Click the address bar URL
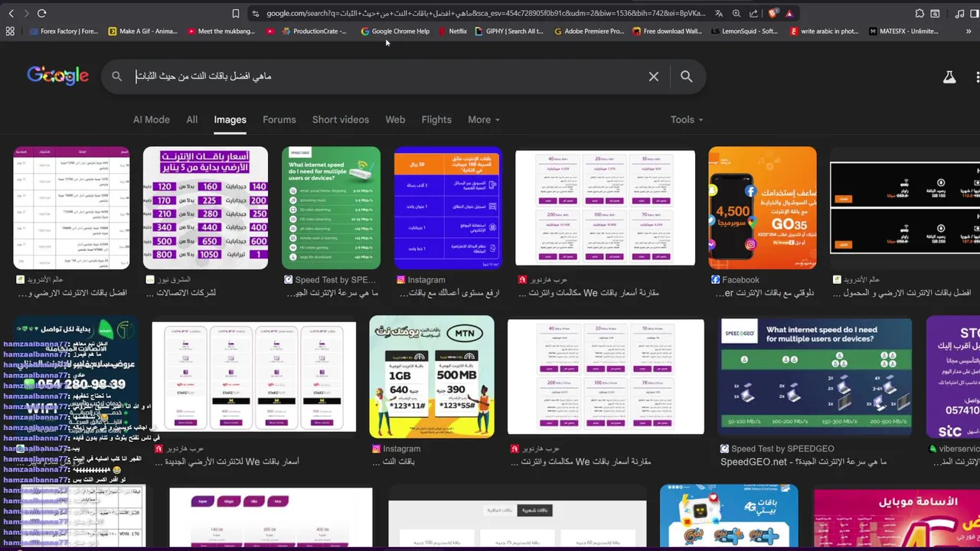Image resolution: width=980 pixels, height=551 pixels. (x=486, y=13)
